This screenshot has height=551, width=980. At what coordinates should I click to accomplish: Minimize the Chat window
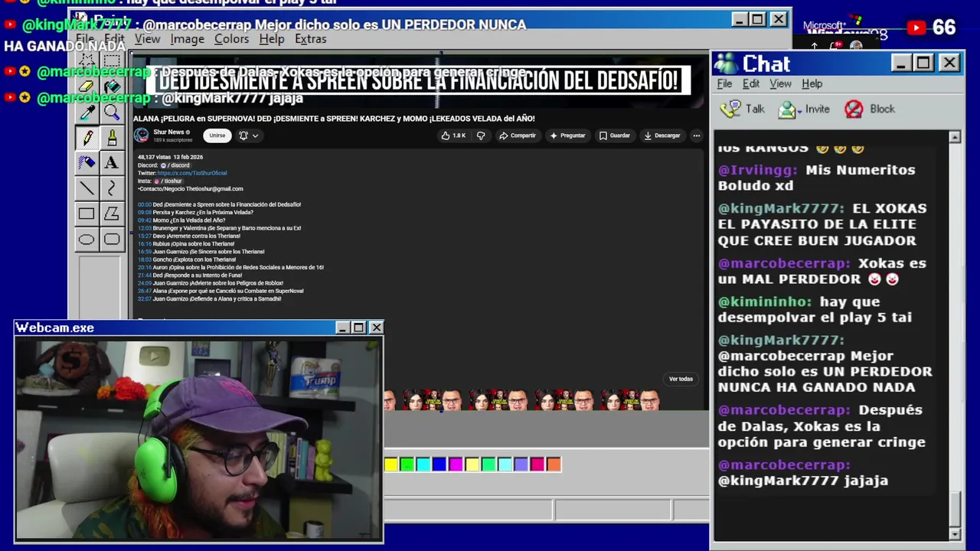902,63
